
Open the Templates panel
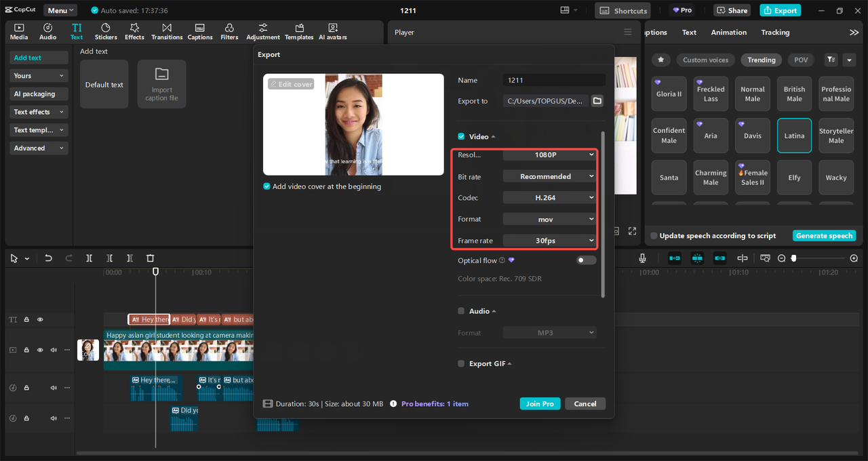coord(299,31)
